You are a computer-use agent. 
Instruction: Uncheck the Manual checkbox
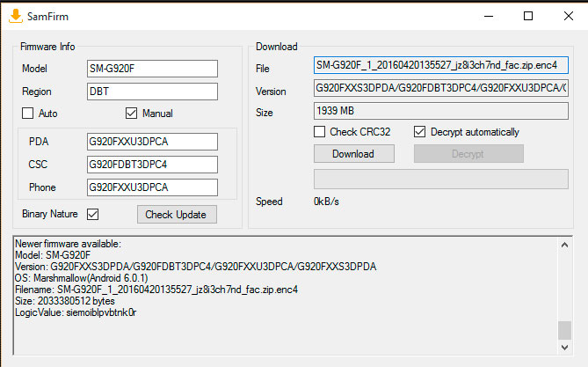132,113
